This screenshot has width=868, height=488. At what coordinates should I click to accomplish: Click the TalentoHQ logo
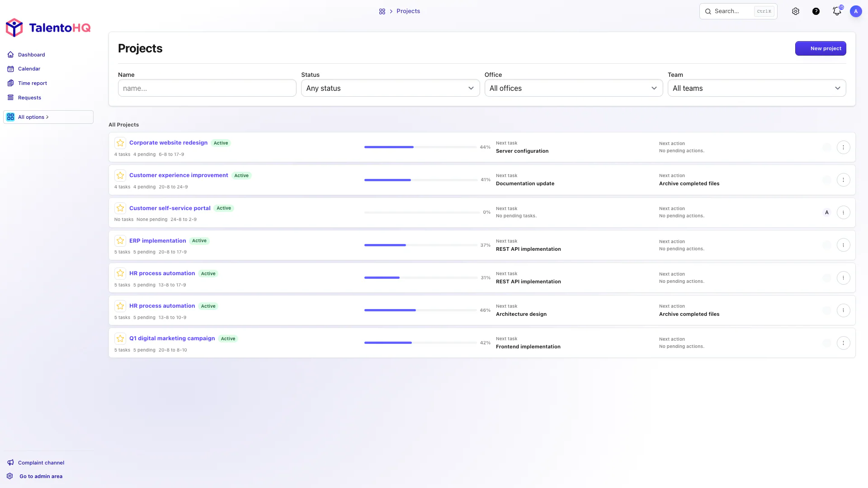(48, 28)
